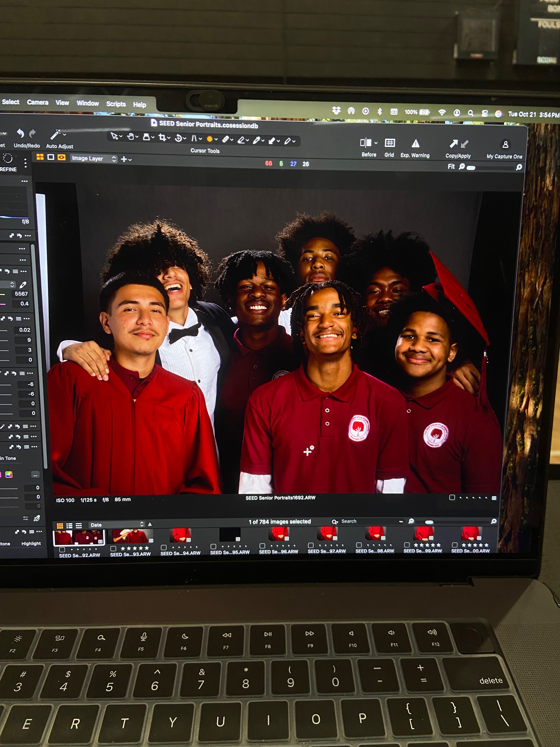Viewport: 560px width, 747px height.
Task: Check the select box under SEED Se...99.ARW
Action: (x=407, y=545)
